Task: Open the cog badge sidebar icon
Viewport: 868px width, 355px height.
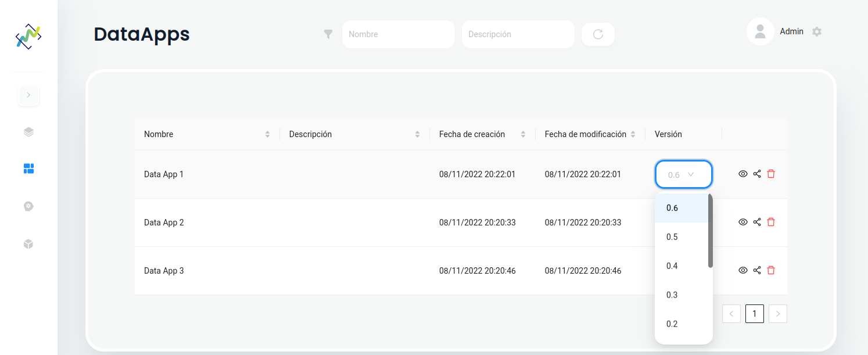Action: pyautogui.click(x=28, y=206)
